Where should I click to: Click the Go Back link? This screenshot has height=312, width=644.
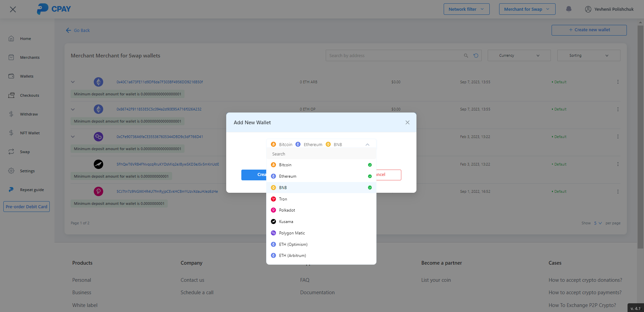[78, 31]
